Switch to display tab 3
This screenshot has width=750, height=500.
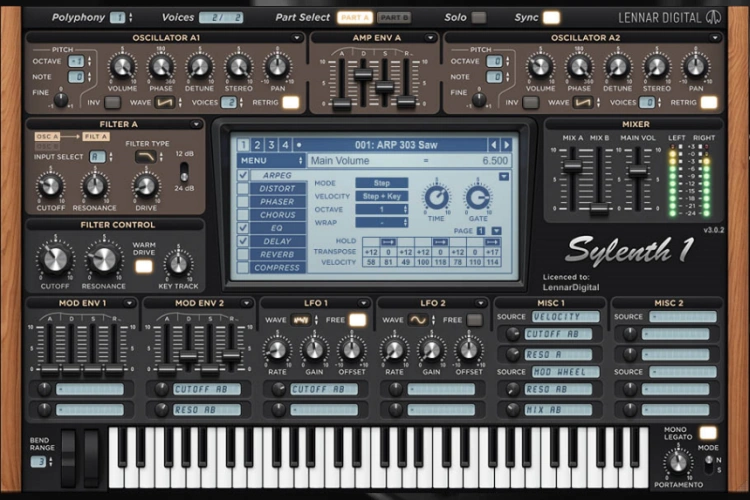coord(271,145)
